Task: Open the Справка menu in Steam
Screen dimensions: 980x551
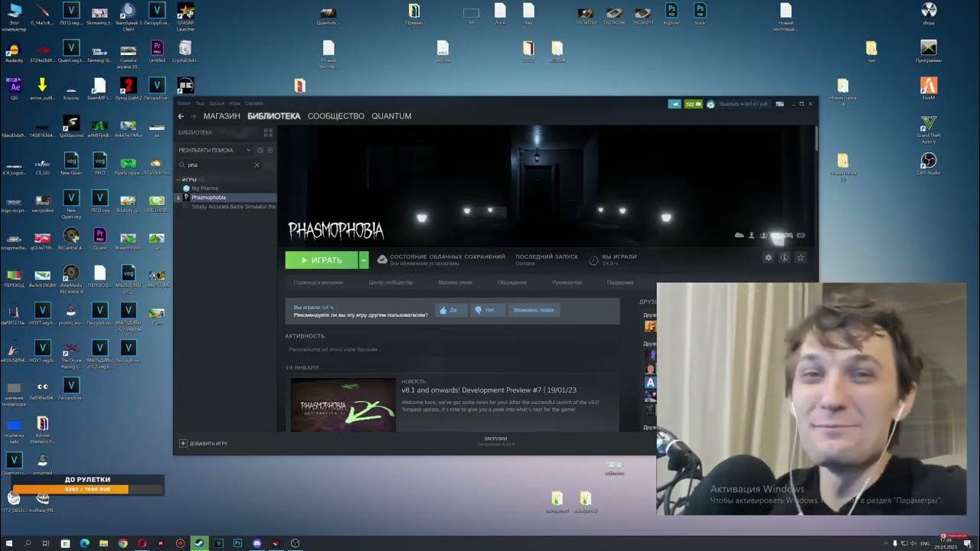Action: [254, 103]
